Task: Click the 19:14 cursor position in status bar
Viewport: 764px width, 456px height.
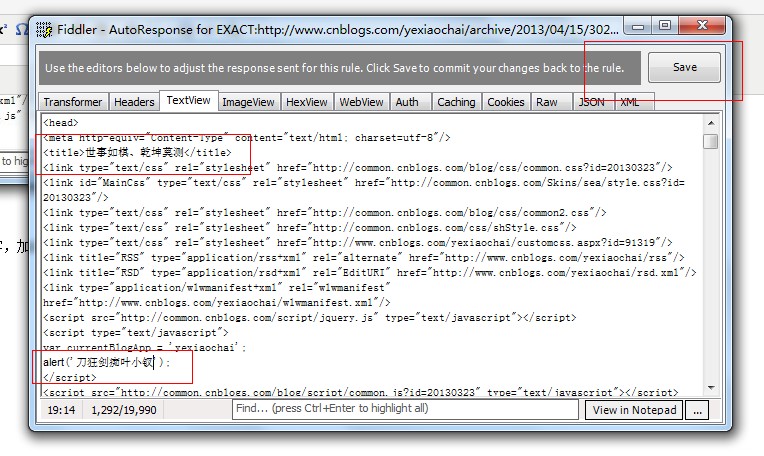Action: tap(61, 410)
